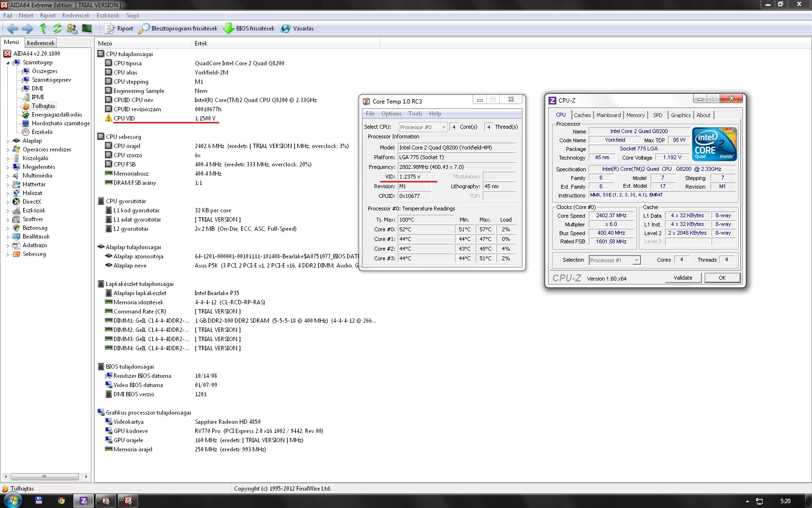
Task: Open the Kedvencek menu in menu bar
Action: pyautogui.click(x=76, y=15)
